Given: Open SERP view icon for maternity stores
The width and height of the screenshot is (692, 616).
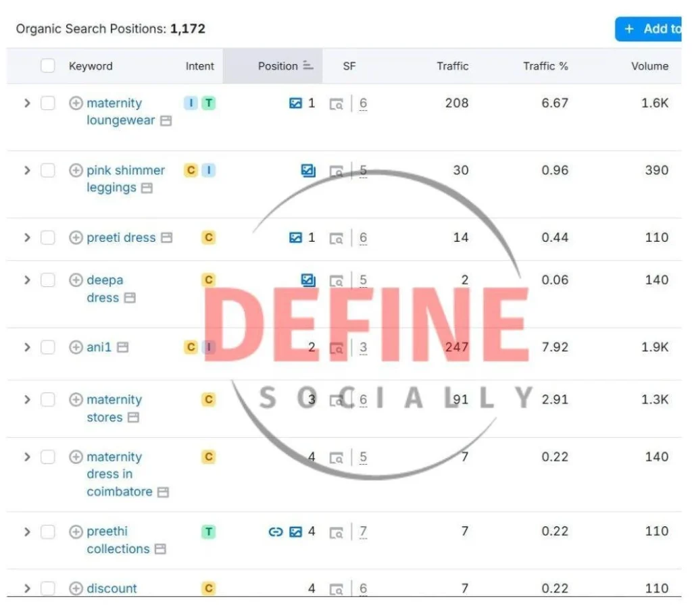Looking at the screenshot, I should point(336,401).
